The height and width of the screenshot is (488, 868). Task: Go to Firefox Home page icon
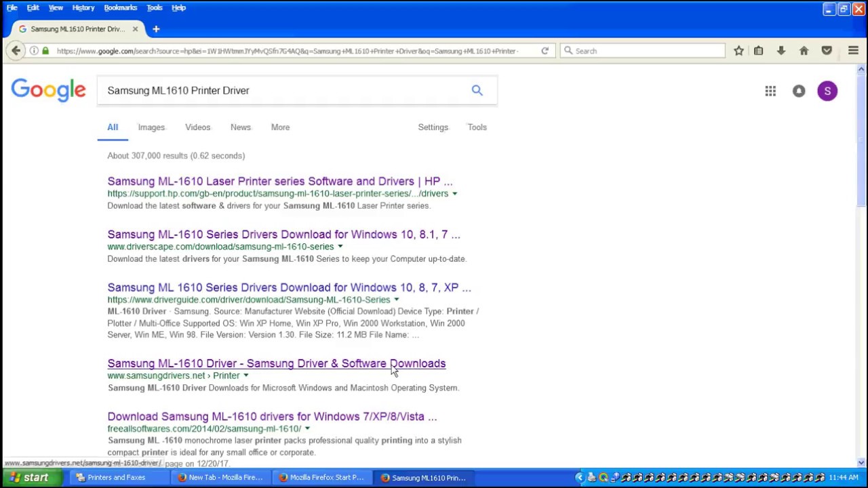click(x=804, y=51)
